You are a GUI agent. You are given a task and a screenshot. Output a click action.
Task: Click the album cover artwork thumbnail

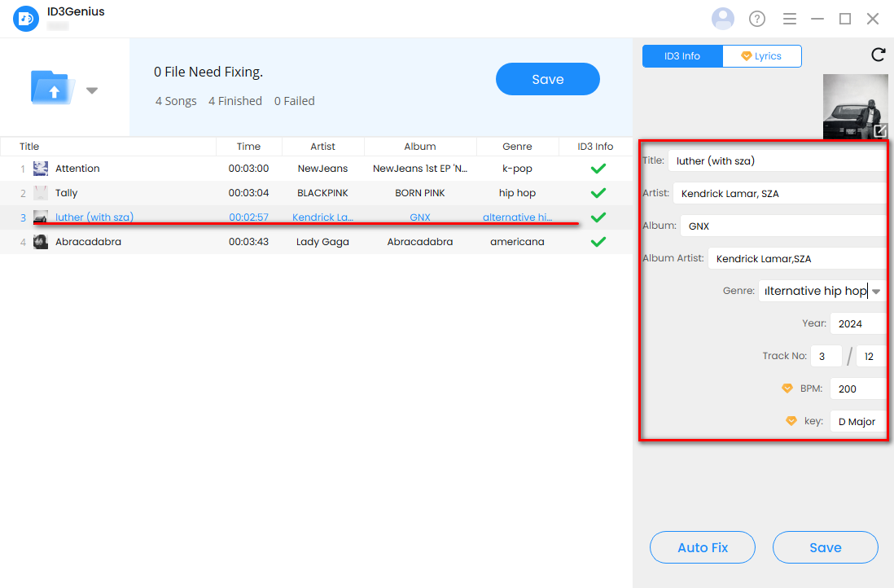855,106
